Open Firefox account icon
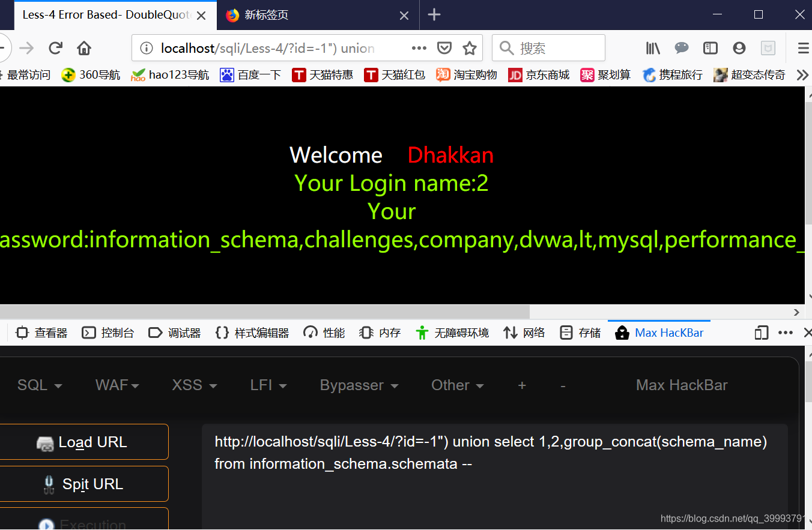Viewport: 812px width, 530px height. 739,48
